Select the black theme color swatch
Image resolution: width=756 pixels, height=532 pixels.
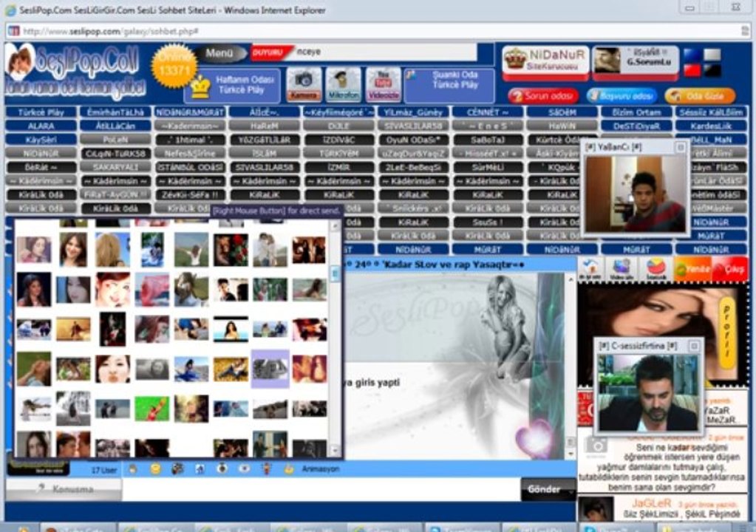712,71
